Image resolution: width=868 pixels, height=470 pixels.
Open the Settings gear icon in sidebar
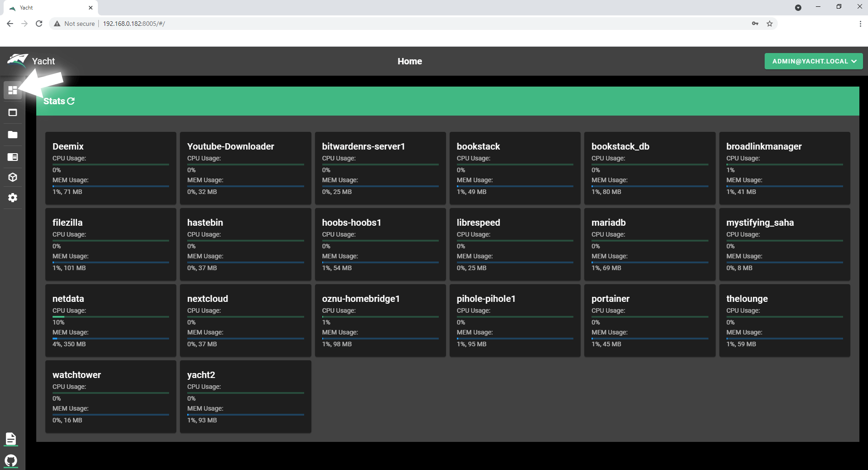tap(13, 198)
